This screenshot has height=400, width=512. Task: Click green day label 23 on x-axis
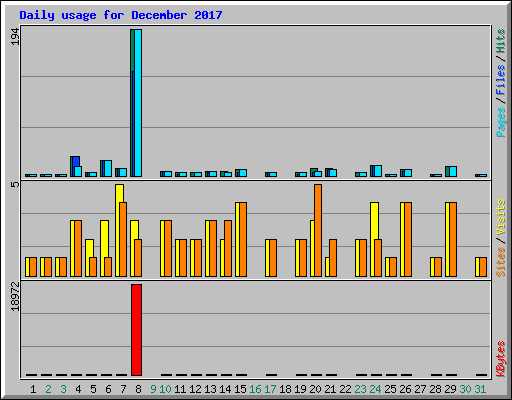(x=360, y=389)
